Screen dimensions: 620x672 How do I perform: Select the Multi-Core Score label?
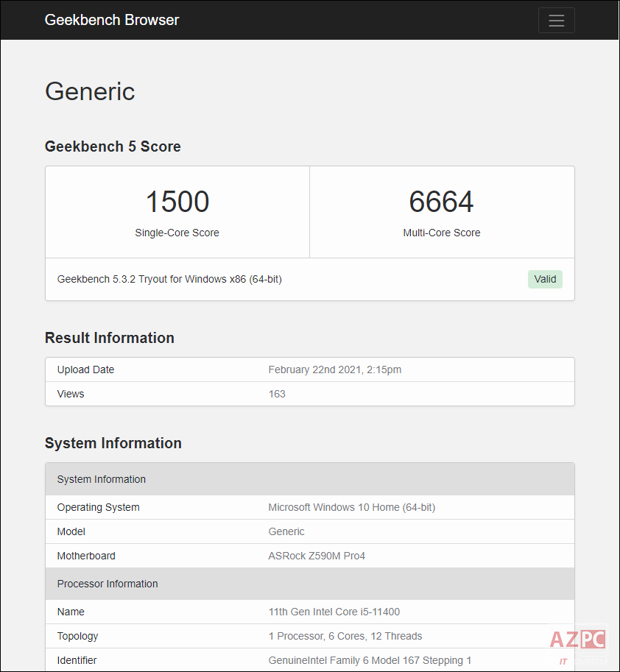441,233
